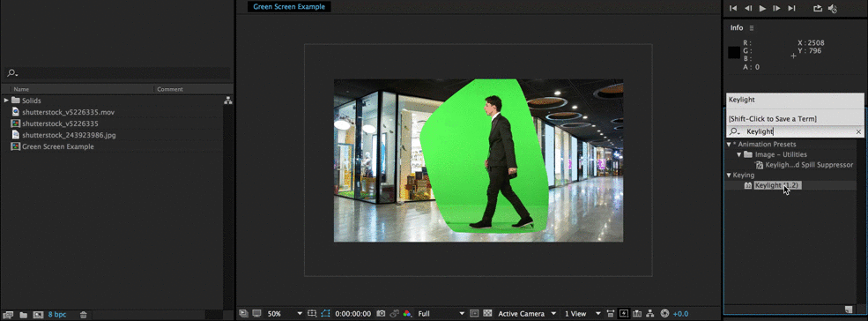The image size is (868, 321).
Task: Delete selected project item with trash icon
Action: [x=83, y=314]
